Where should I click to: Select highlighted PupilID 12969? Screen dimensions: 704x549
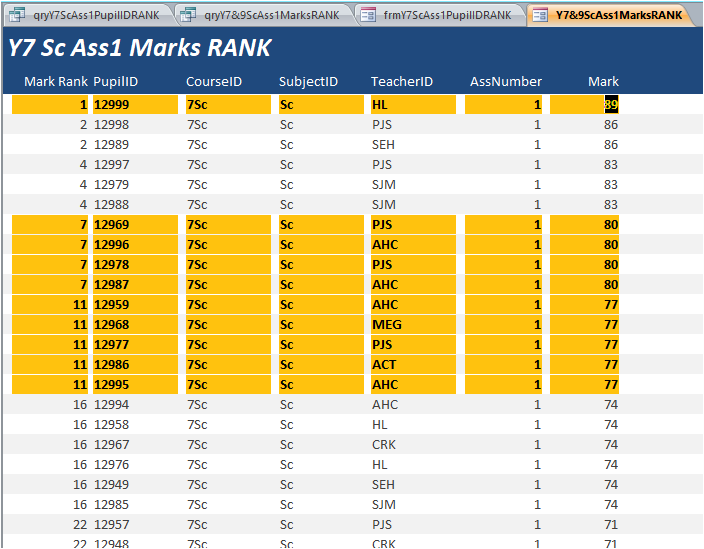[x=135, y=224]
